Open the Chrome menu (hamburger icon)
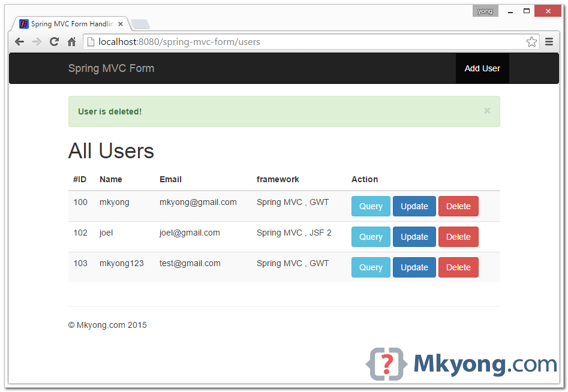The image size is (568, 392). 549,41
